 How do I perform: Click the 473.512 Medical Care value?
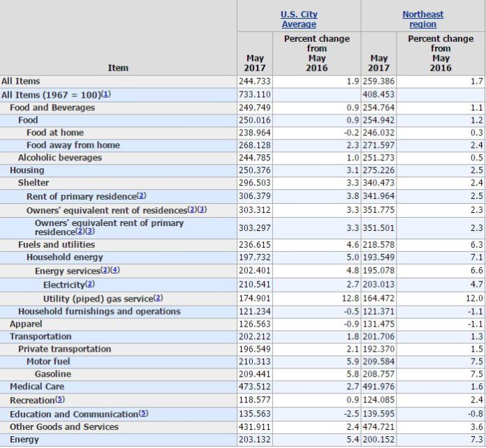tap(254, 387)
